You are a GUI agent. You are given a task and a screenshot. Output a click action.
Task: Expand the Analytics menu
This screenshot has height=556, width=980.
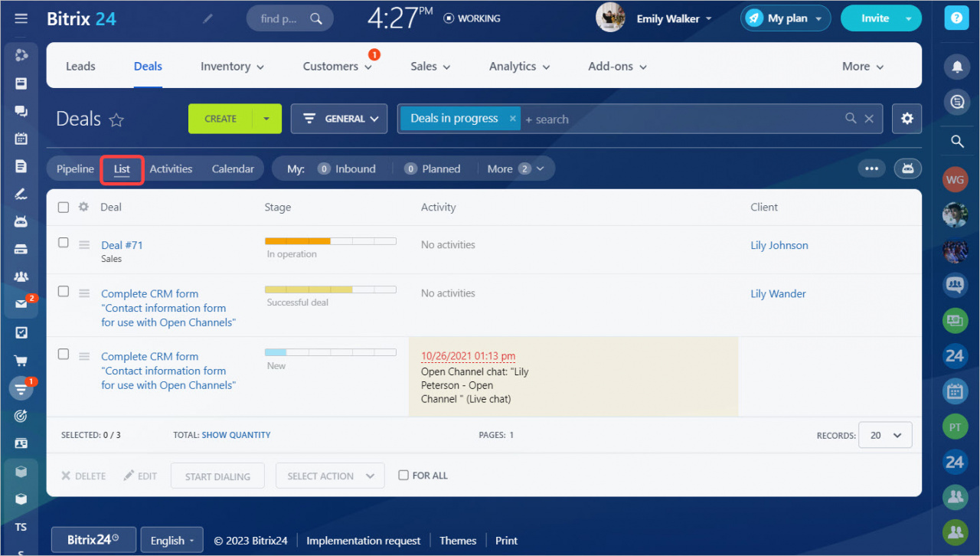coord(520,67)
